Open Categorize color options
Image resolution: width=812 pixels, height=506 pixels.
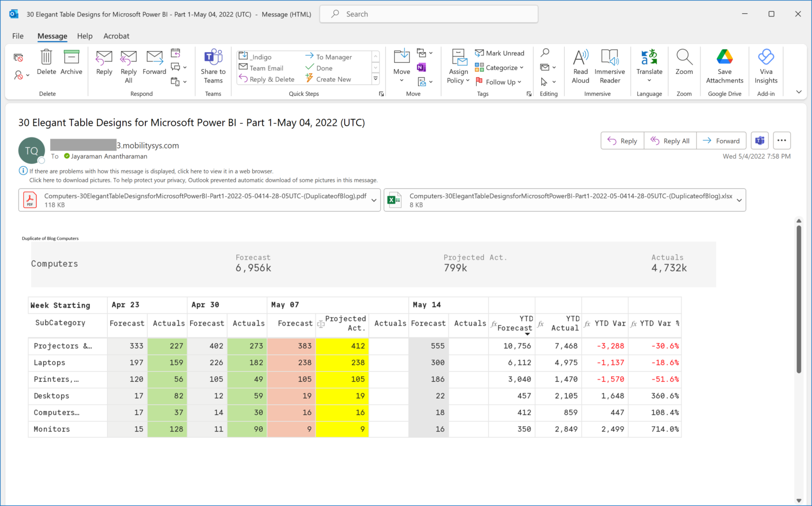click(x=521, y=68)
